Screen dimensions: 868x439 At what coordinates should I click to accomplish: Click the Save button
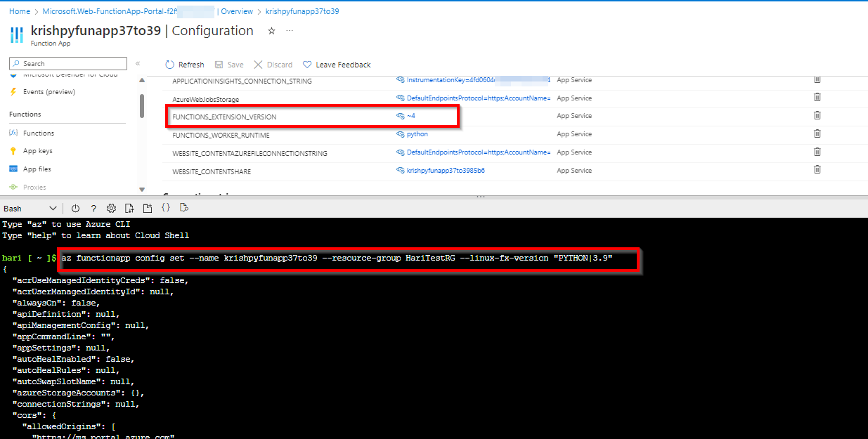[x=229, y=65]
